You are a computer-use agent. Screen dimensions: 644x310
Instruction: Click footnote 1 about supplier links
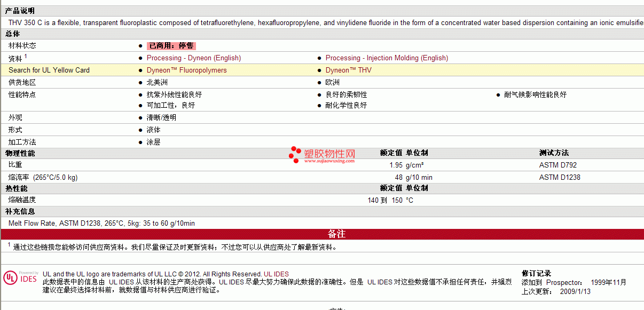click(x=172, y=247)
